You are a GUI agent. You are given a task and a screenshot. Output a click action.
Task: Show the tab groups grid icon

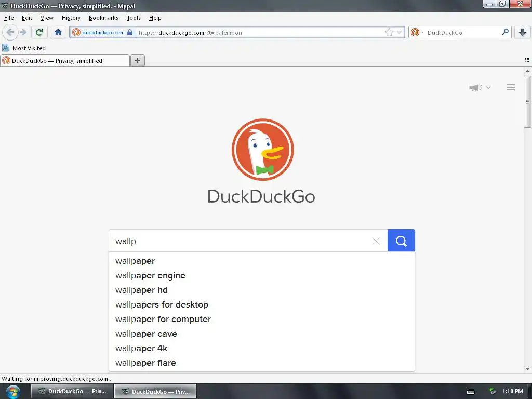(x=527, y=60)
